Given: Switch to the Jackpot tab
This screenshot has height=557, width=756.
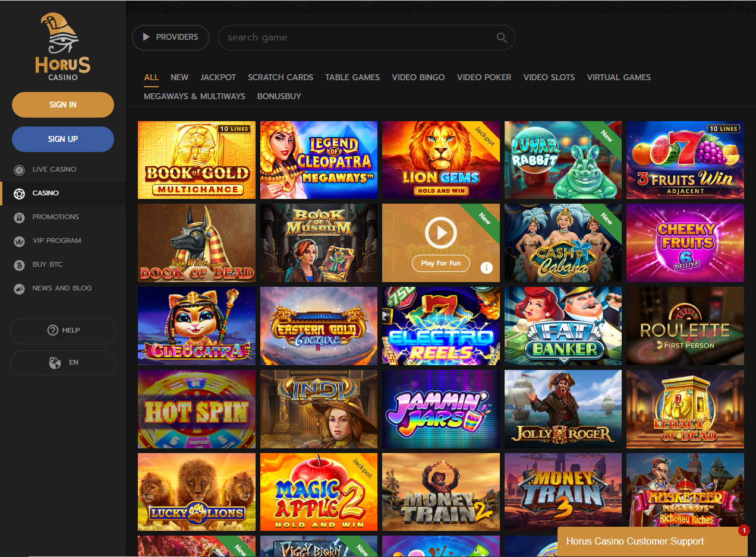Looking at the screenshot, I should [218, 77].
